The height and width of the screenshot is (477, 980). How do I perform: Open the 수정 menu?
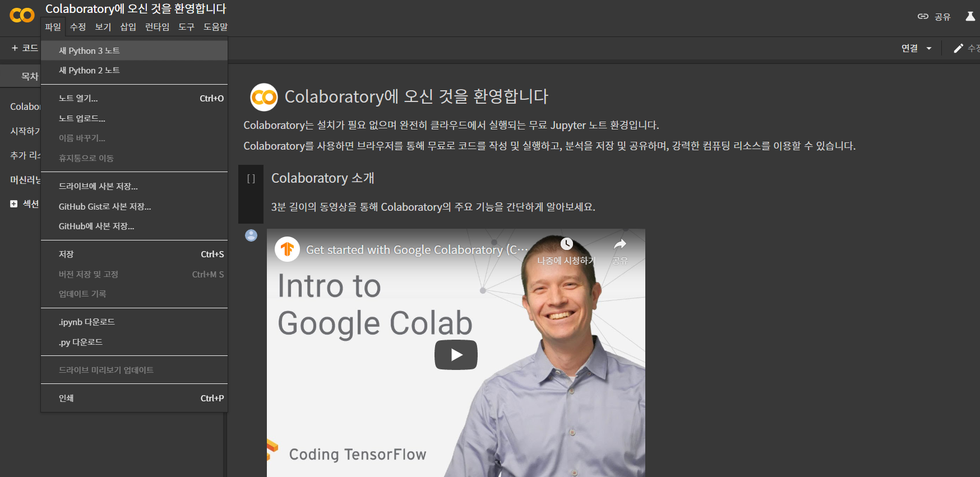[x=78, y=27]
